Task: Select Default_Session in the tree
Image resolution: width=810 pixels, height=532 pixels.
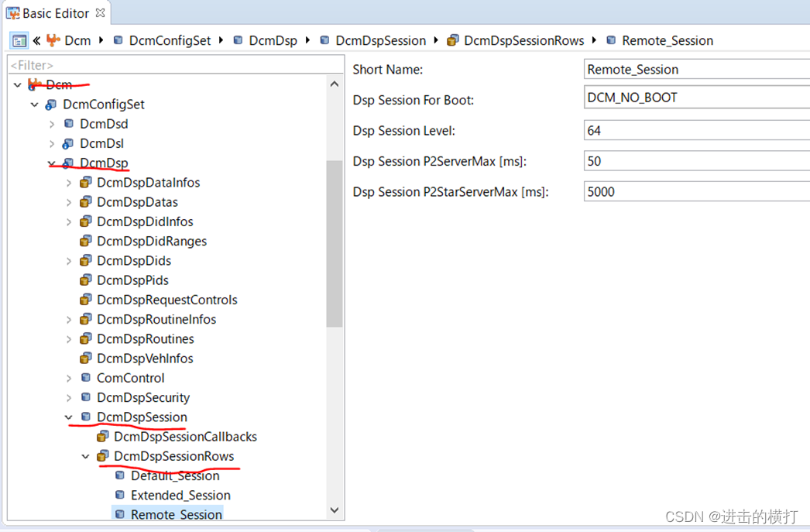Action: tap(175, 475)
